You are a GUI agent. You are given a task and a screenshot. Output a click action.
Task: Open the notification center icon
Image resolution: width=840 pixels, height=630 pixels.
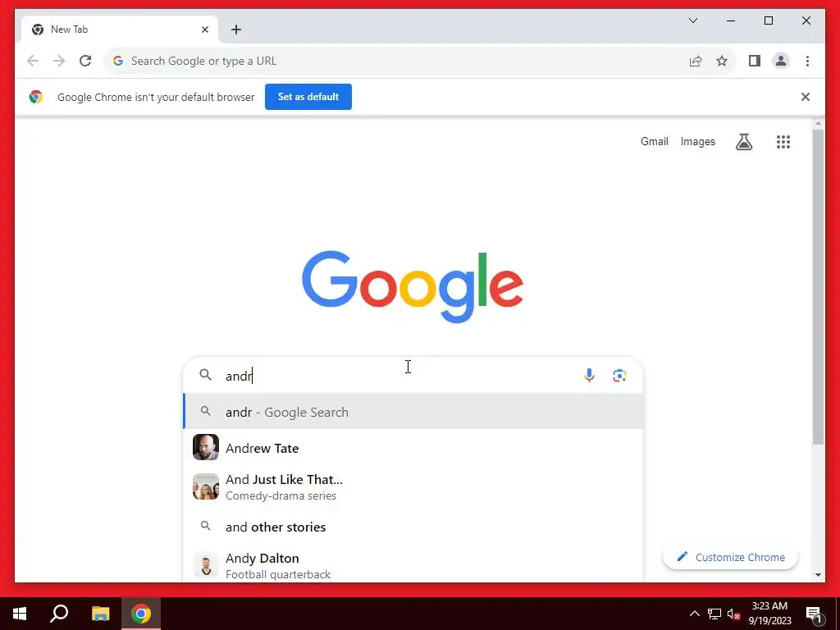[814, 614]
